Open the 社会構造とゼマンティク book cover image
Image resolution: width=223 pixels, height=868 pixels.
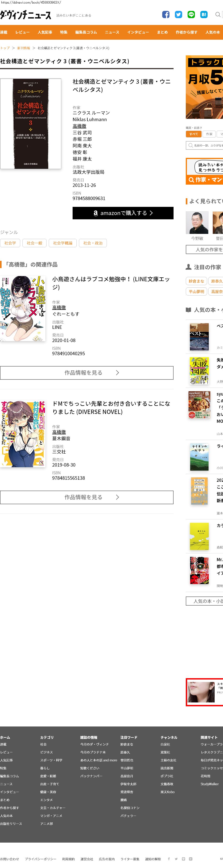point(31,124)
